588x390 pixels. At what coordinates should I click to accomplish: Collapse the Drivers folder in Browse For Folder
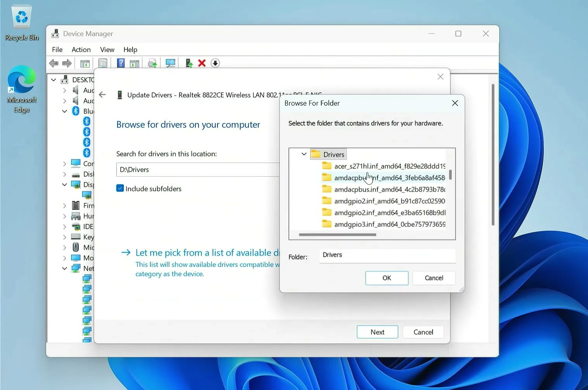click(304, 154)
